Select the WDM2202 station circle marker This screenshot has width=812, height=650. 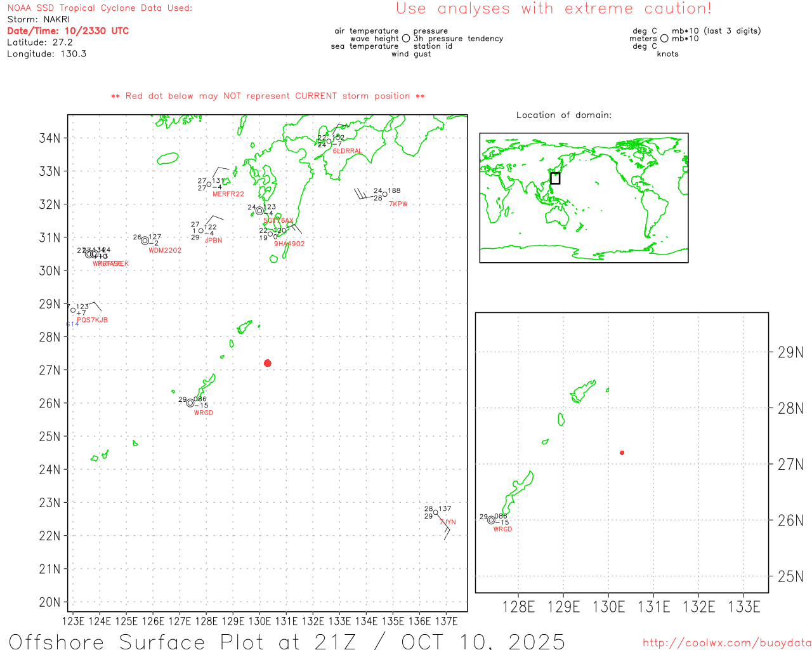(x=145, y=241)
